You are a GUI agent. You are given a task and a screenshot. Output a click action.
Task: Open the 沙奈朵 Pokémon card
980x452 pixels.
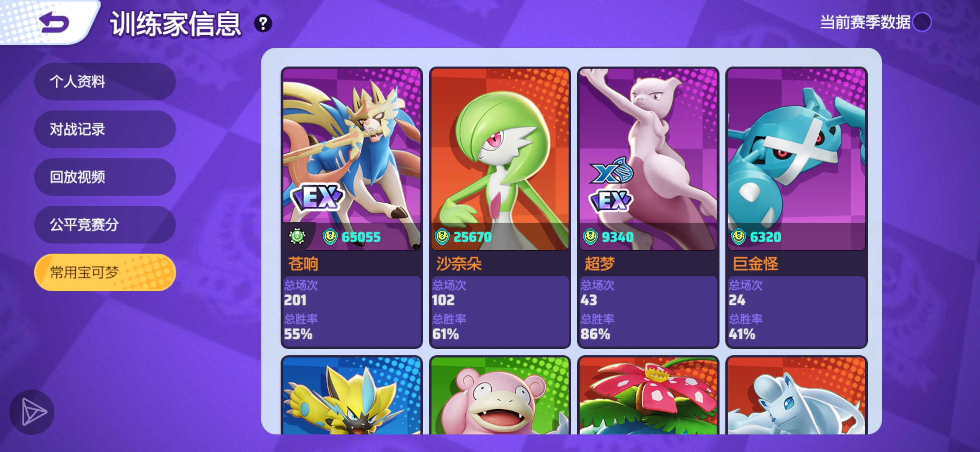click(x=500, y=208)
